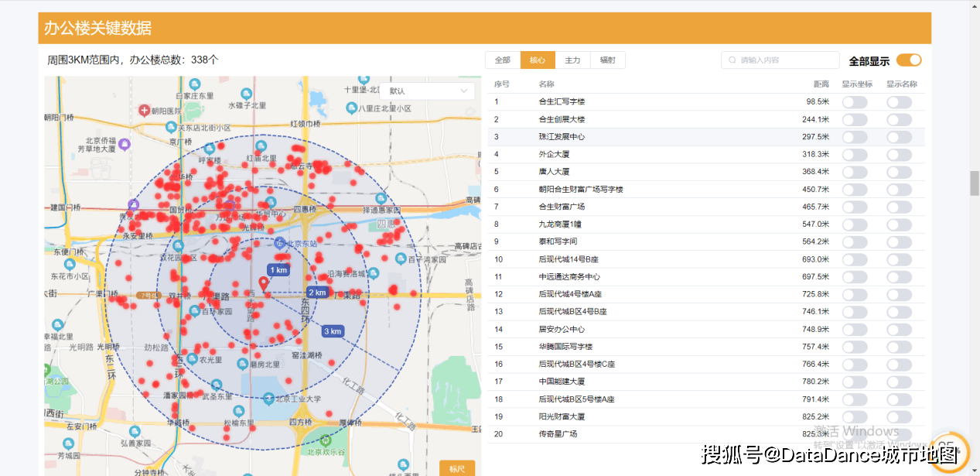Toggle 显示坐标 for 居安办公中心
This screenshot has height=476, width=980.
[855, 329]
